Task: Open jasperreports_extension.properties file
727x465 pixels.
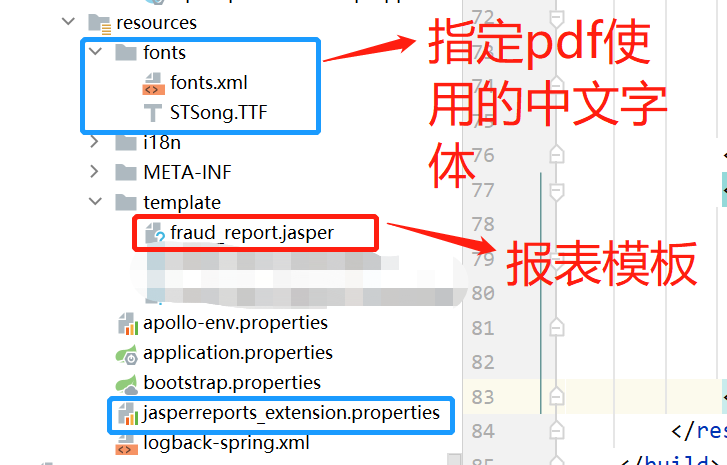Action: [x=291, y=413]
